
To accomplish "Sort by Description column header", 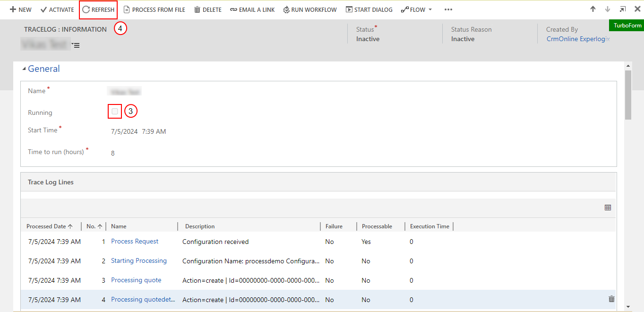I will tap(200, 226).
